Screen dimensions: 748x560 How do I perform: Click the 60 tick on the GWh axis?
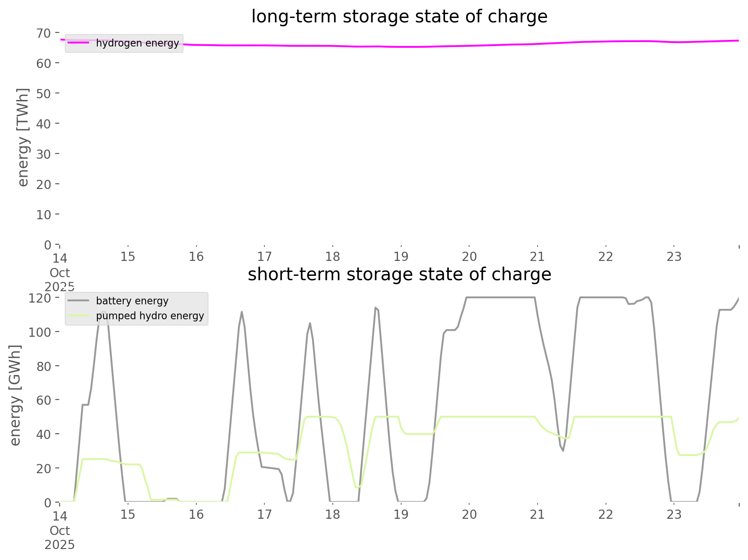pos(43,400)
